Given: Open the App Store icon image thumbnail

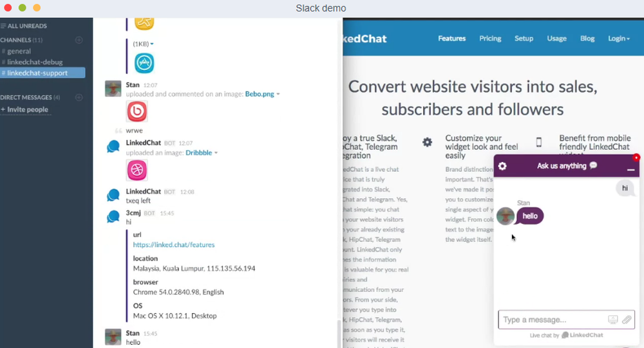Looking at the screenshot, I should click(x=144, y=63).
